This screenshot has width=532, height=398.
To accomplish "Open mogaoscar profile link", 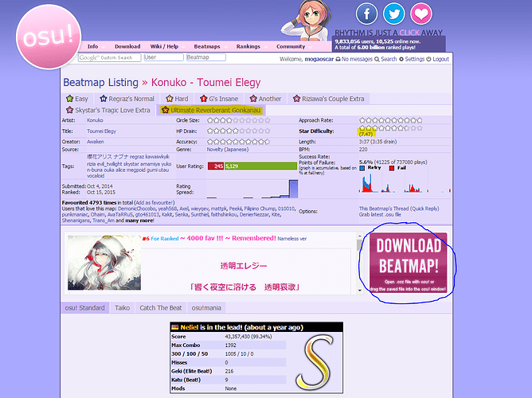I will pos(319,59).
